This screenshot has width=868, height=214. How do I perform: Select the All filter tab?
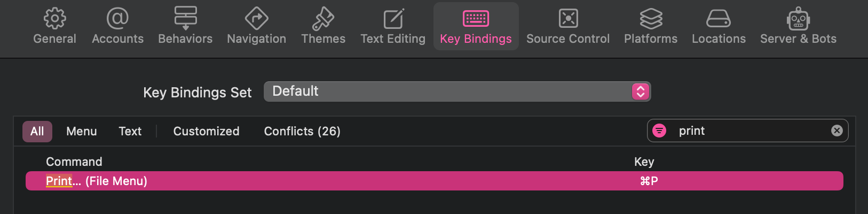pos(37,132)
